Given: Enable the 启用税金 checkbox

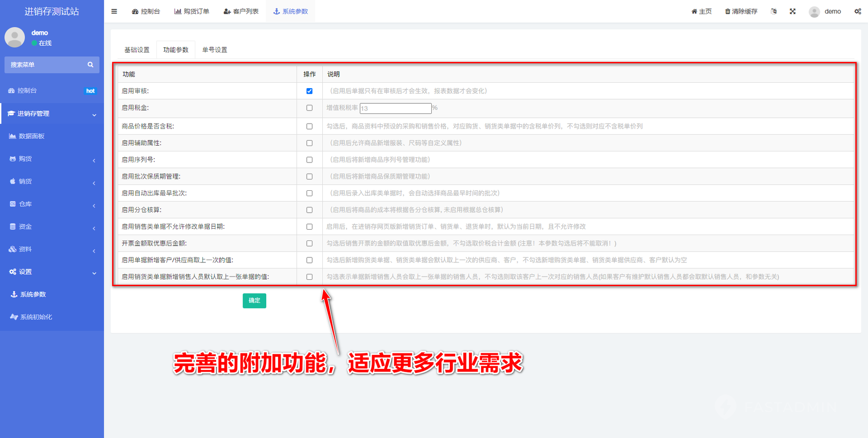Looking at the screenshot, I should pos(309,108).
